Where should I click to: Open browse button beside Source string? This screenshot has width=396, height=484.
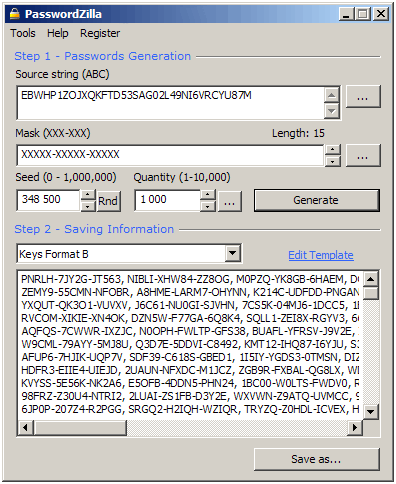tap(363, 96)
